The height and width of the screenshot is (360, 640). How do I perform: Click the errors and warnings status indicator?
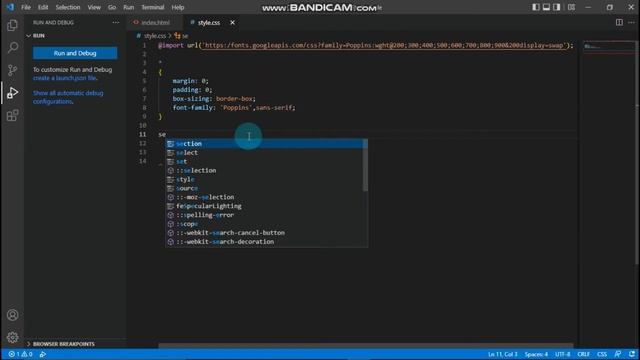(x=20, y=354)
